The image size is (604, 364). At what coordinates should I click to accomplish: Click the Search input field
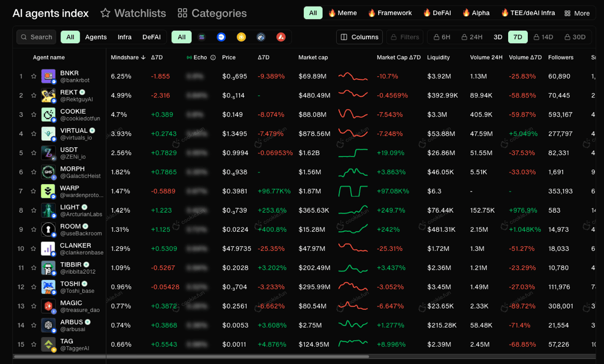tap(36, 37)
